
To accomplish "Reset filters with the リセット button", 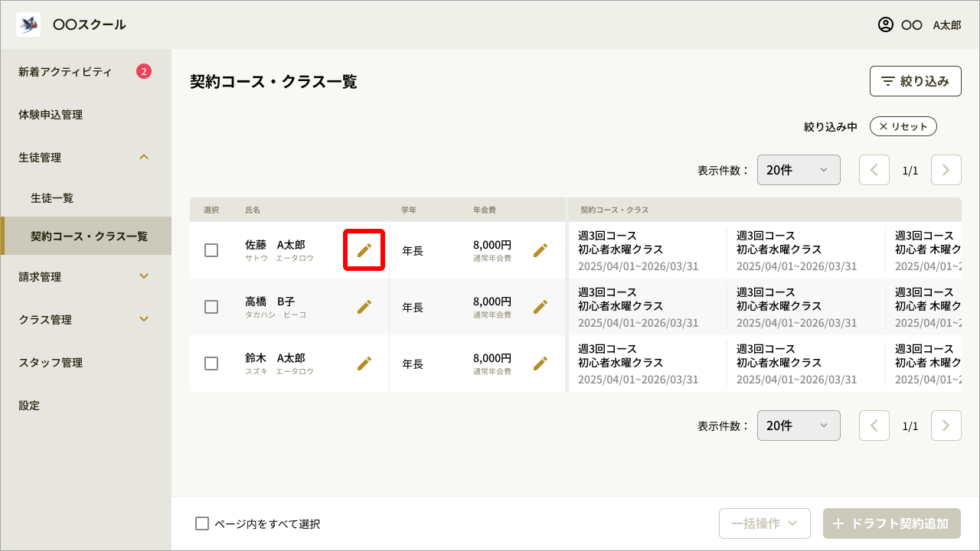I will 903,126.
